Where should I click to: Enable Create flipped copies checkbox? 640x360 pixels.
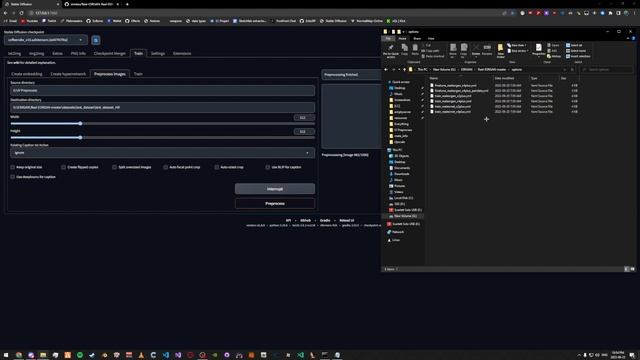point(63,167)
